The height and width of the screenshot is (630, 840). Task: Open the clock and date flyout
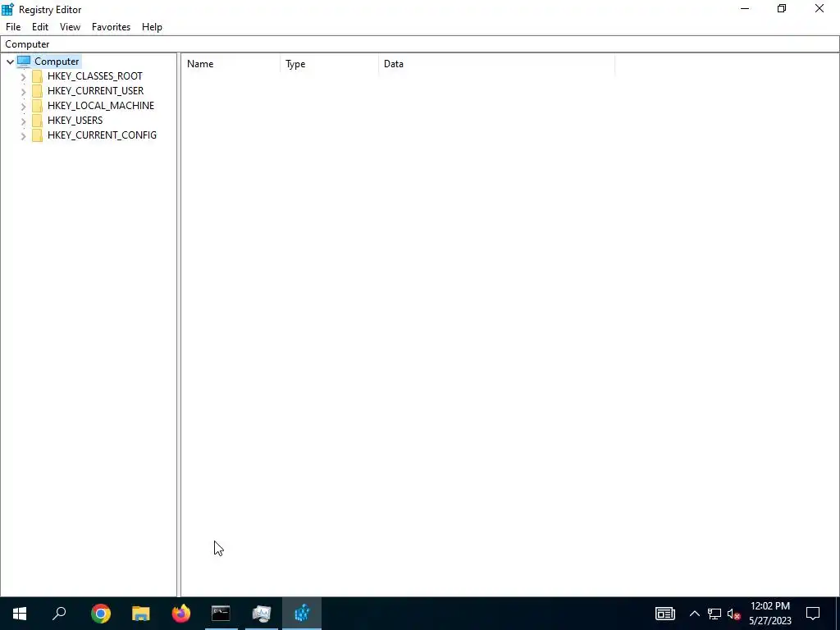pyautogui.click(x=770, y=614)
